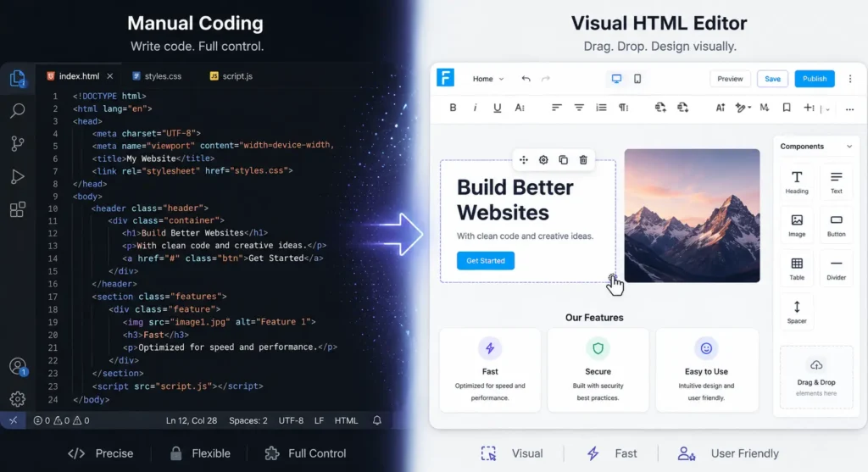The image size is (868, 472).
Task: Click the font size A icon
Action: [x=520, y=108]
